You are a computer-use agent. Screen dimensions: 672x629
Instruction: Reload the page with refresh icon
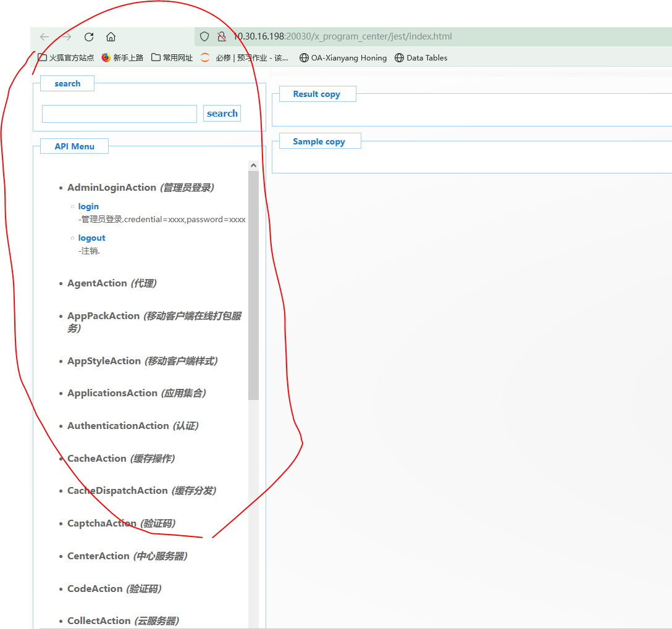click(x=89, y=37)
